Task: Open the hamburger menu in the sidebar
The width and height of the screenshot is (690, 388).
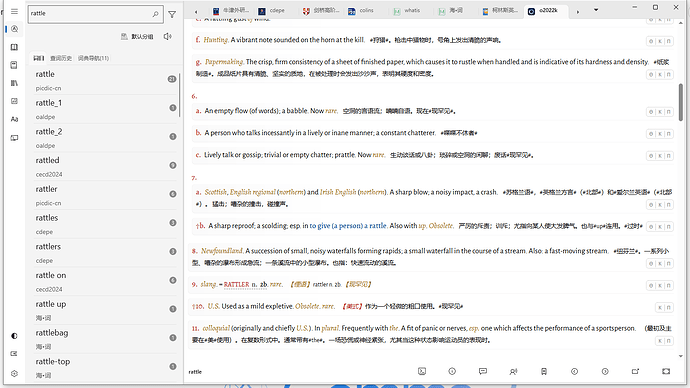Action: coord(14,11)
